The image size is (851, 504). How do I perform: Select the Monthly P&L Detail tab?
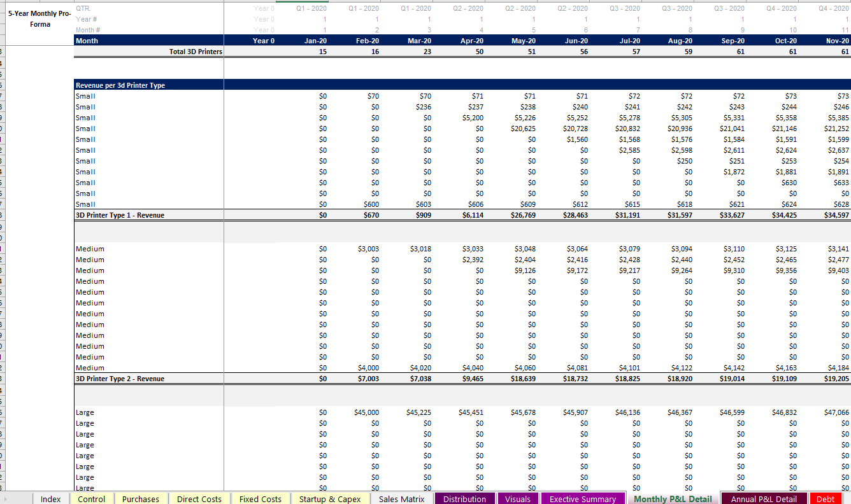(673, 499)
